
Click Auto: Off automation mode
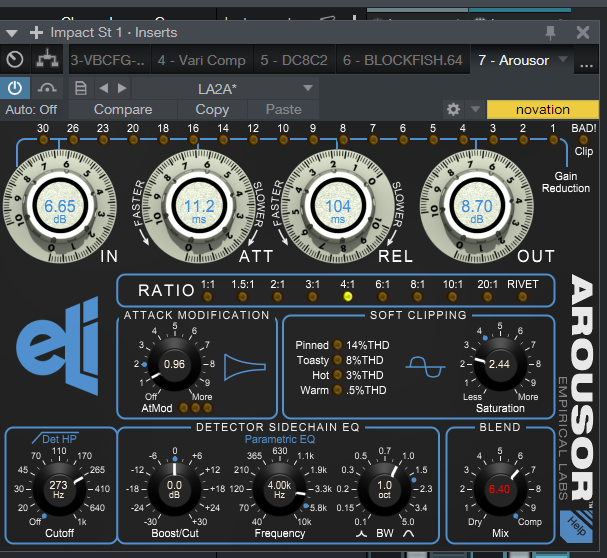(x=31, y=110)
